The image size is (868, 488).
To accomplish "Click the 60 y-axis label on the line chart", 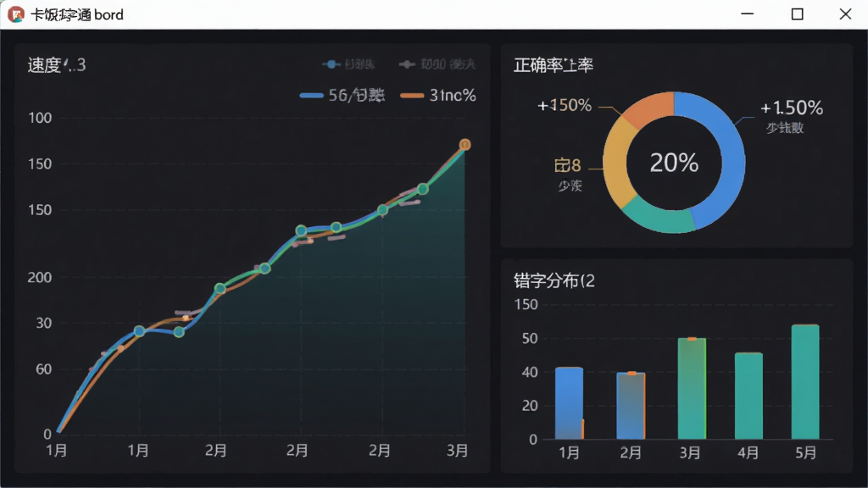I will [x=44, y=369].
